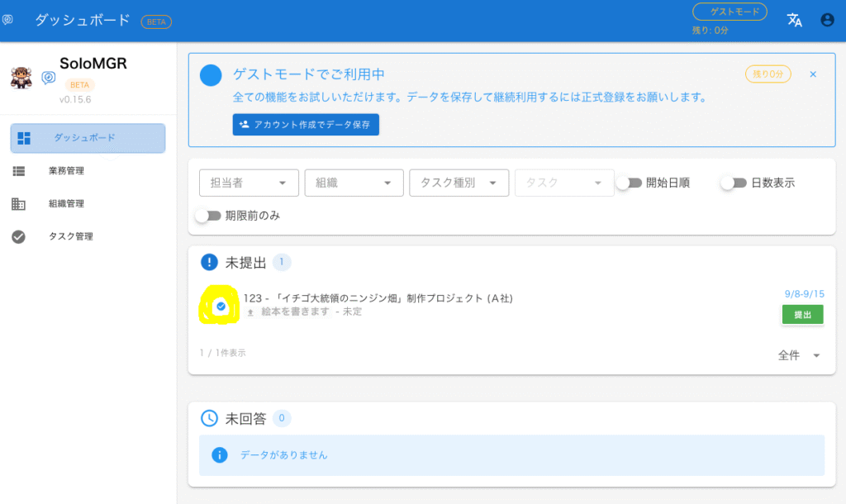846x504 pixels.
Task: Open タスク管理 from the sidebar
Action: tap(70, 236)
